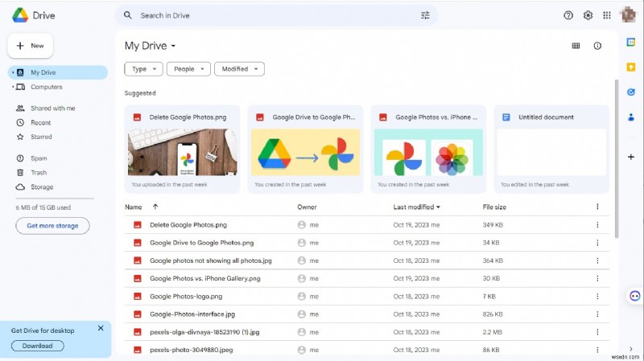Viewport: 644px width, 361px height.
Task: Open more actions for Google Drive to Google Photos.png row
Action: pyautogui.click(x=597, y=243)
